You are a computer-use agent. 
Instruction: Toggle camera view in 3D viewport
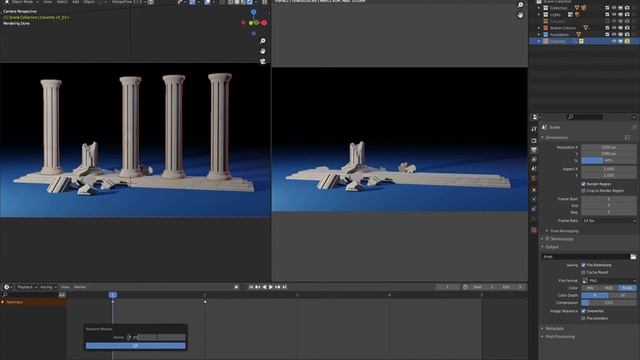(x=263, y=61)
